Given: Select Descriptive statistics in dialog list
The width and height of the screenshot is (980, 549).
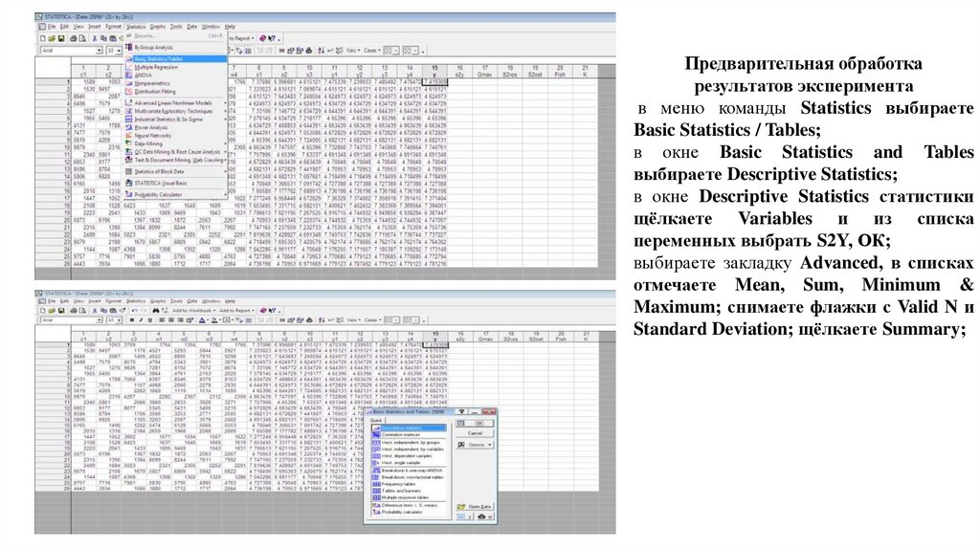Looking at the screenshot, I should coord(410,428).
